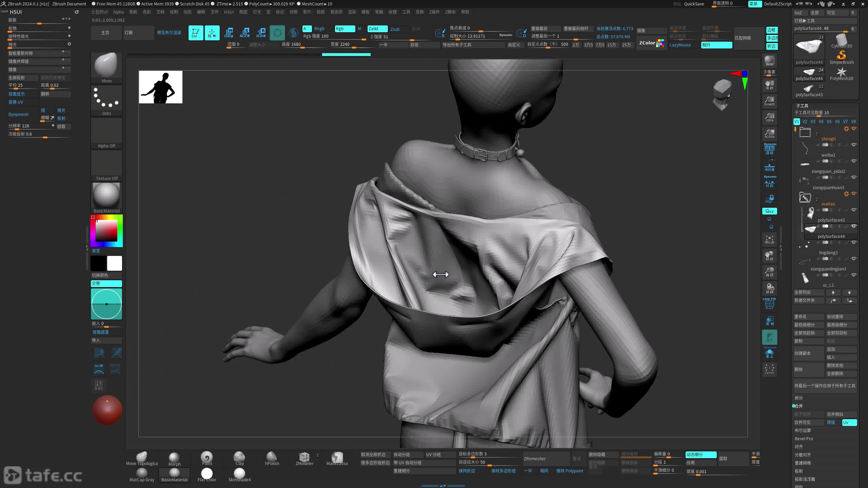Collapse the shengti folder icon
This screenshot has height=488, width=868.
tap(805, 132)
